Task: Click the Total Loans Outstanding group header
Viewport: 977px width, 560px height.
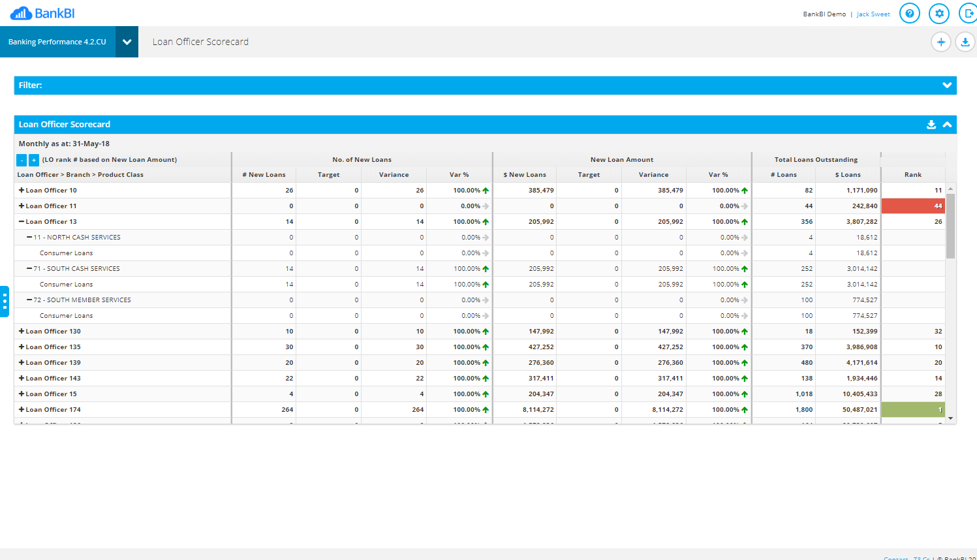Action: pos(816,160)
